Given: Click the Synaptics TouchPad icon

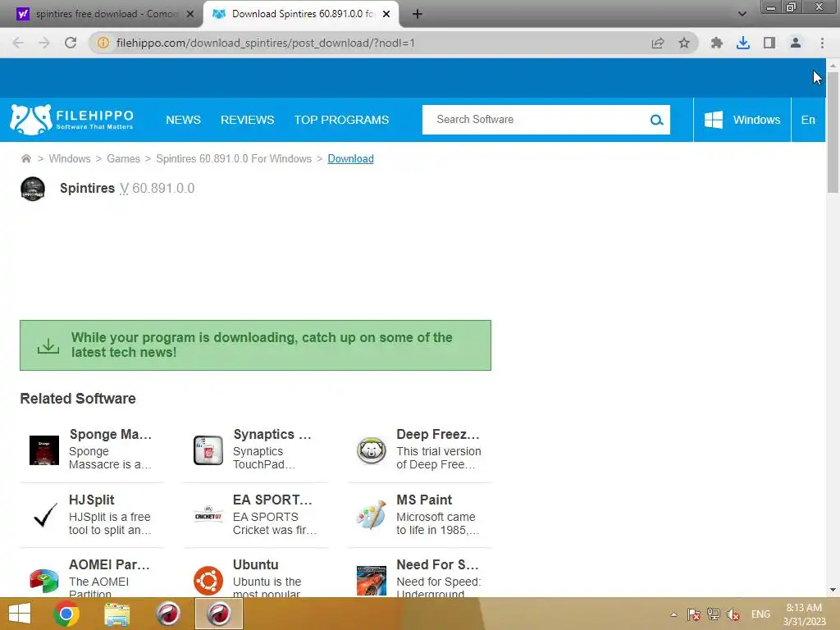Looking at the screenshot, I should (x=208, y=450).
